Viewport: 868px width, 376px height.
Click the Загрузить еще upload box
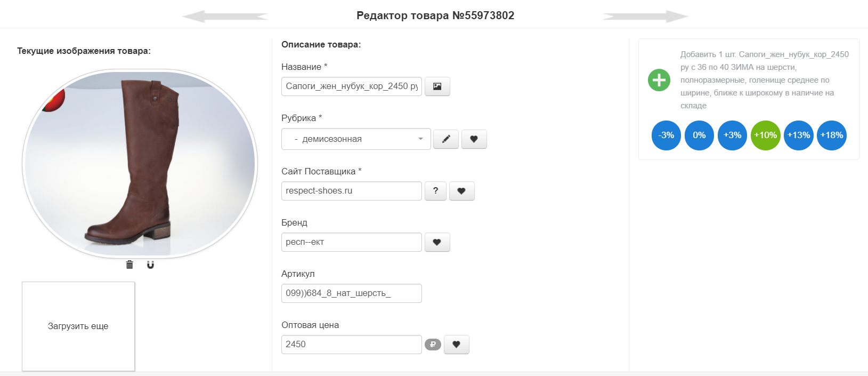78,326
